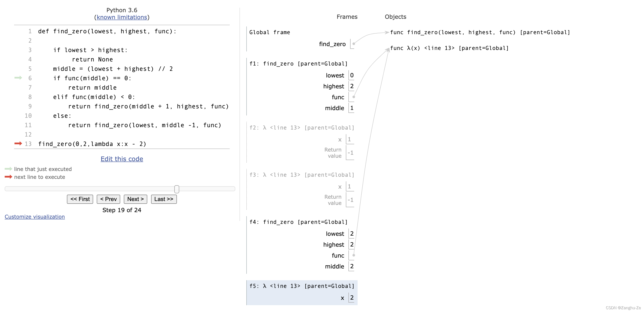The height and width of the screenshot is (312, 644).
Task: Click the "<< First" button
Action: pyautogui.click(x=80, y=199)
